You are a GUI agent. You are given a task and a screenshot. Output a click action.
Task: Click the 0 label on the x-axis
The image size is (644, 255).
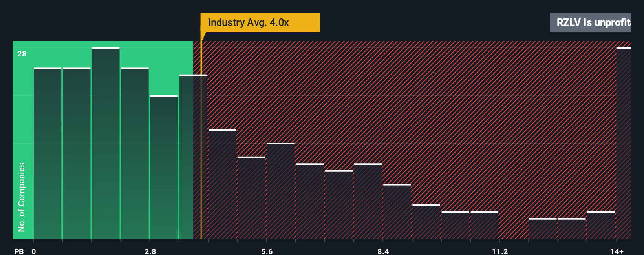point(34,251)
